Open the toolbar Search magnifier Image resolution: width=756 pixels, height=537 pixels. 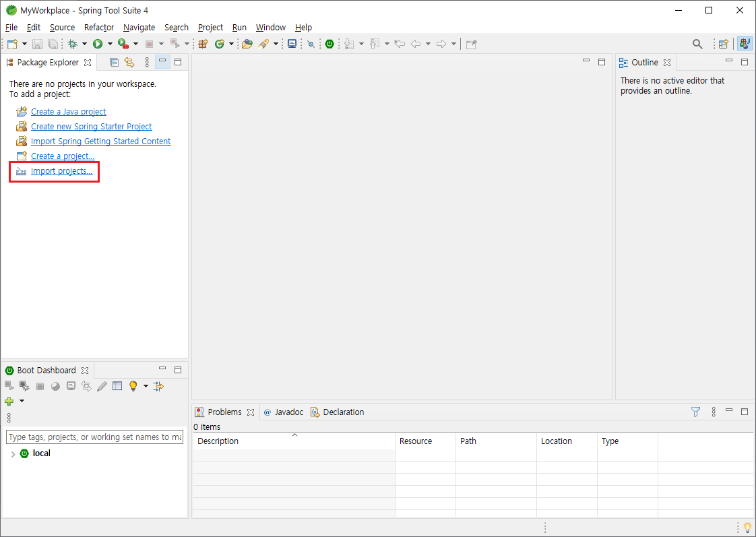click(697, 44)
